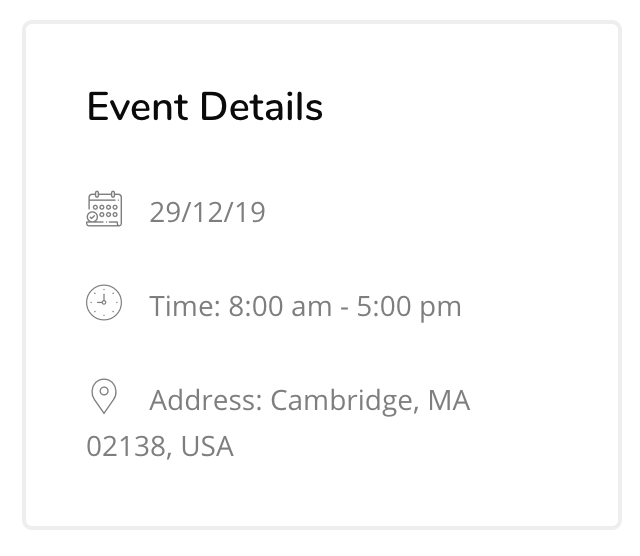Open the Cambridge, MA address text

pyautogui.click(x=371, y=401)
